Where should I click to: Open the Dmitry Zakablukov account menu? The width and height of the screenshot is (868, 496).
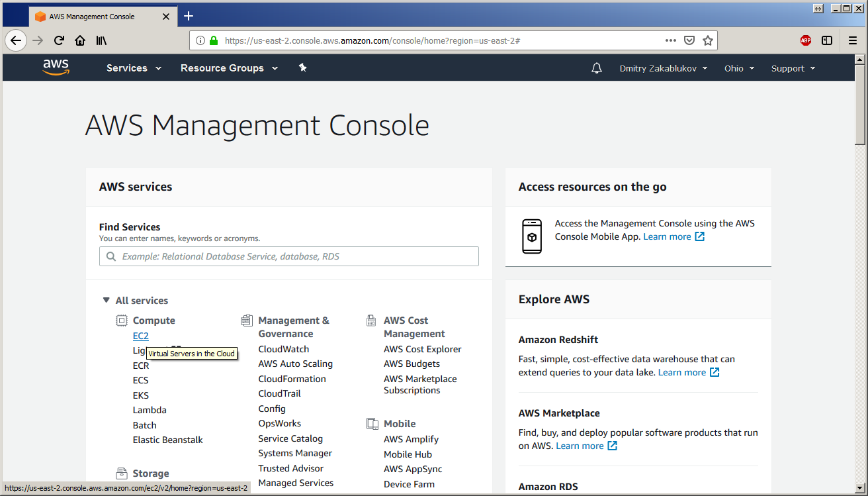[664, 68]
